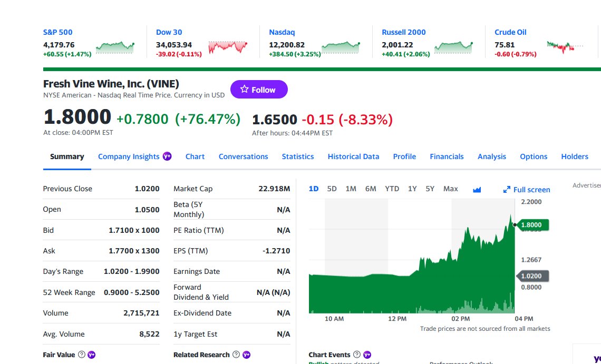Select the YTD chart range

click(x=392, y=189)
